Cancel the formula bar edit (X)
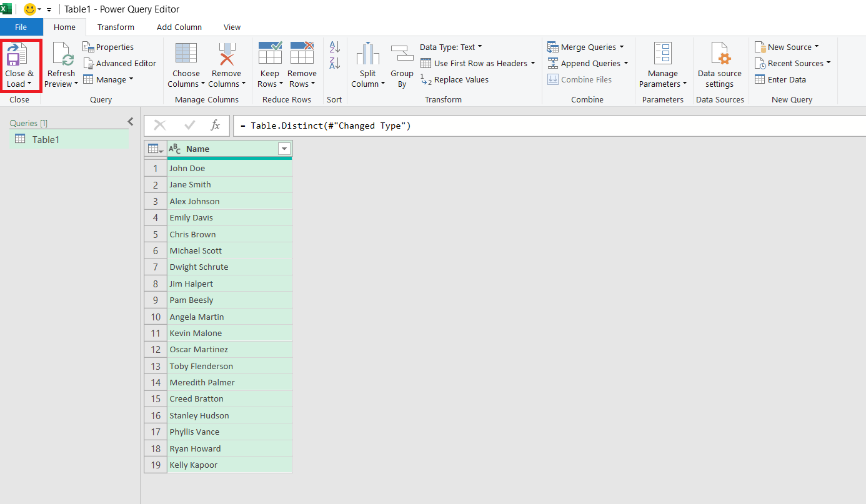 160,126
